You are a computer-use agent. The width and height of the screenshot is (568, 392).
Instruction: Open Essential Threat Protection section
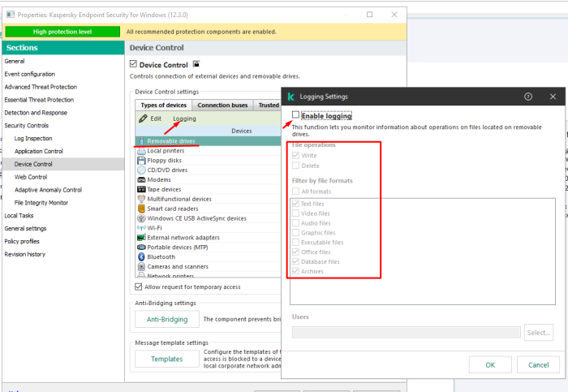tap(39, 100)
